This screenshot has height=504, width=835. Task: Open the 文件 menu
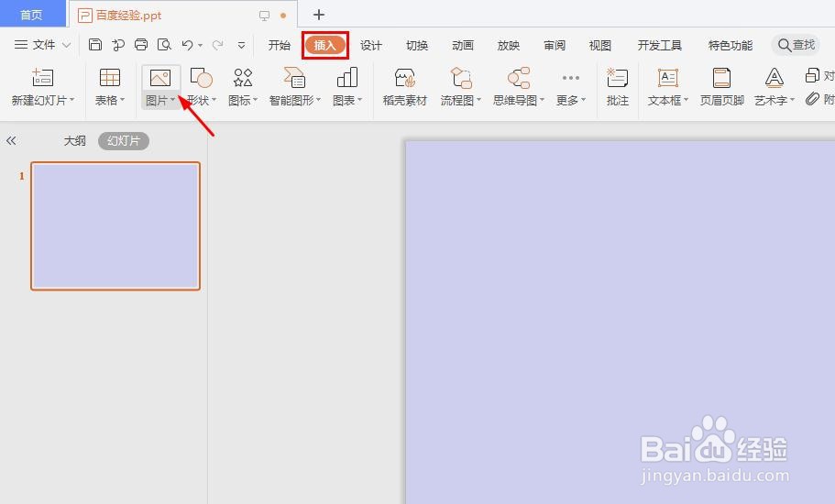pos(35,45)
